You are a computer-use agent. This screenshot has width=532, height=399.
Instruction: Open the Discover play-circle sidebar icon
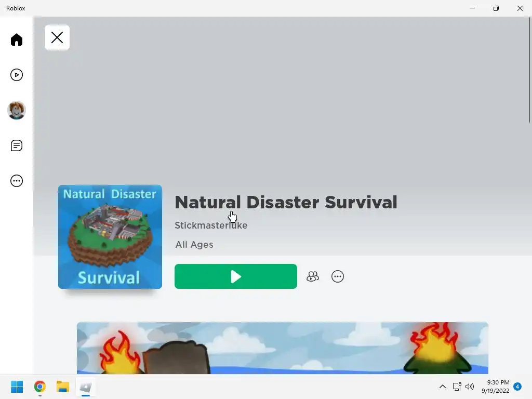(x=16, y=75)
